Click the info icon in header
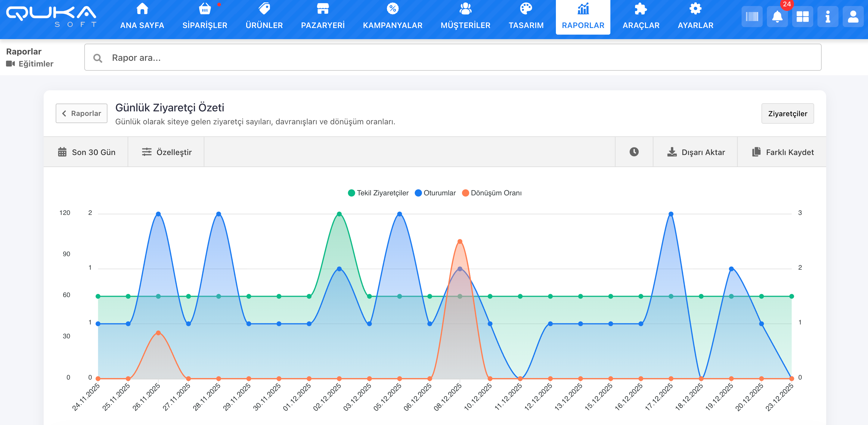This screenshot has height=425, width=868. (x=828, y=17)
